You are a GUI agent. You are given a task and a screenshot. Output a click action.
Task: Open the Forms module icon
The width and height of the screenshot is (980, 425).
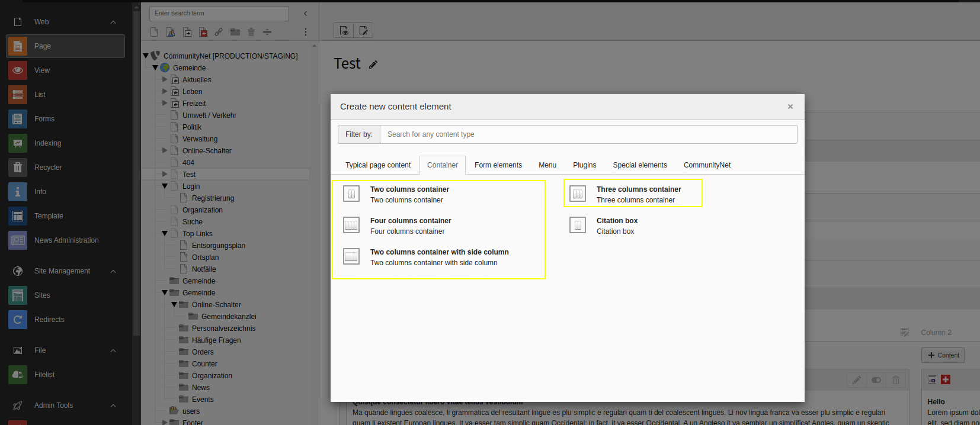click(x=18, y=119)
